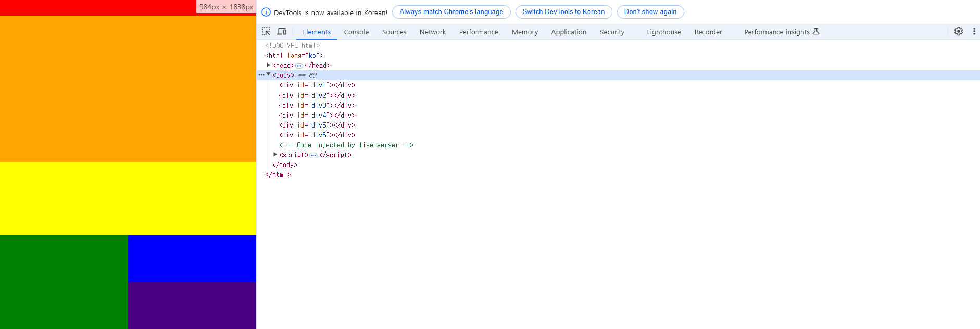Open the Network tab

[x=433, y=32]
